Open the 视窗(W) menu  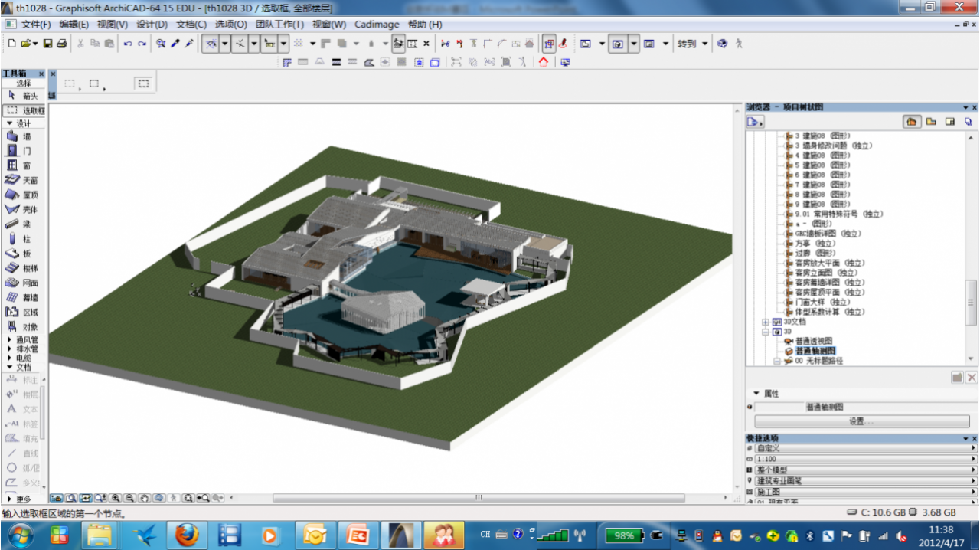point(329,25)
